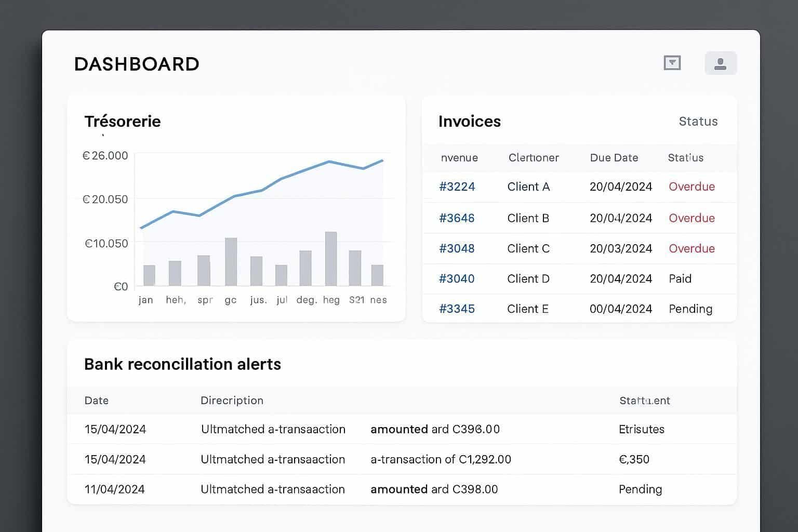798x532 pixels.
Task: Open the filter icon in the top bar
Action: 672,62
